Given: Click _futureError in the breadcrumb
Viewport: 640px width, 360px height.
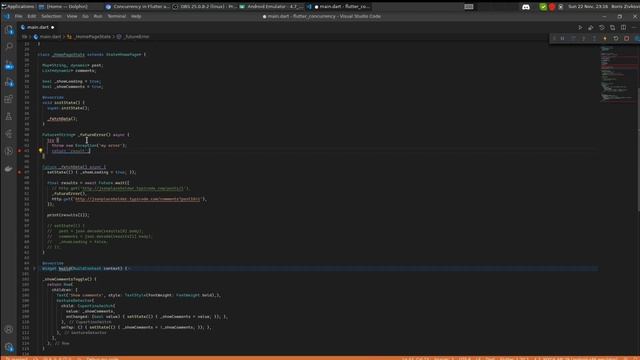Looking at the screenshot, I should (x=137, y=37).
